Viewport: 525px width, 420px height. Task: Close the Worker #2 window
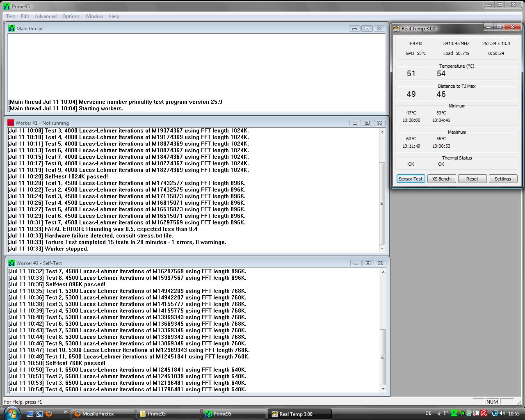click(x=380, y=263)
